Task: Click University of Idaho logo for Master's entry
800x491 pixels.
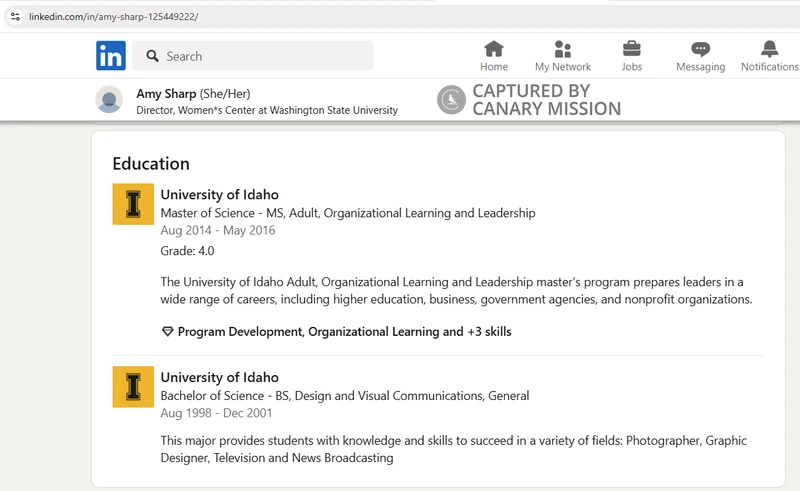Action: 133,204
